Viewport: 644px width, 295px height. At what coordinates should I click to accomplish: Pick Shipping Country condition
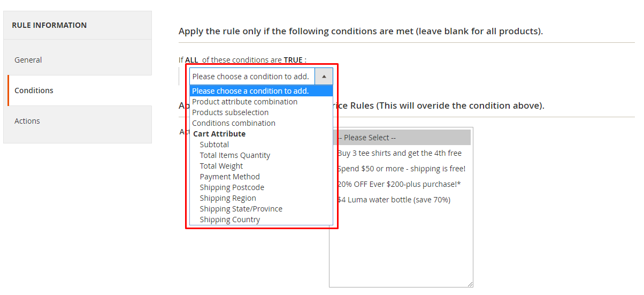(x=229, y=220)
